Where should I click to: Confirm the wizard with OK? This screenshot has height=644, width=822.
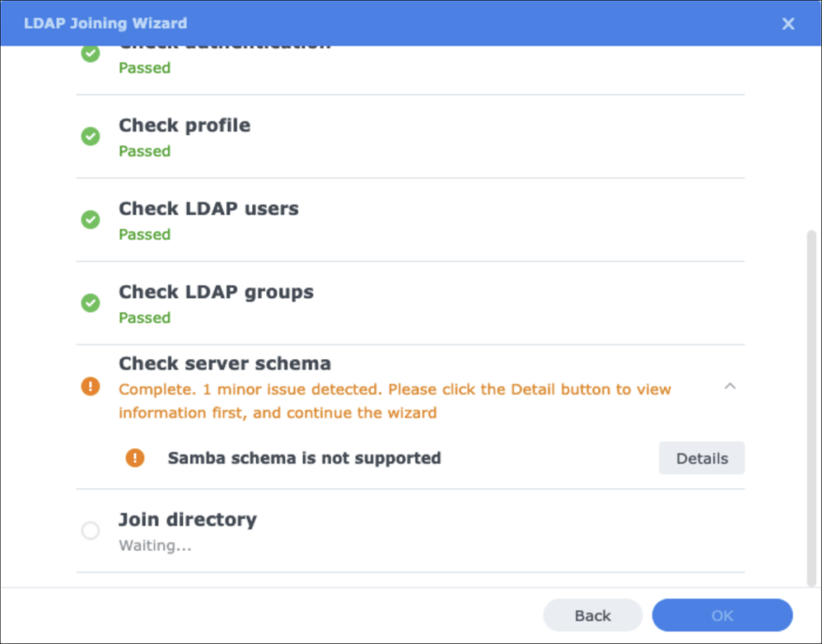pyautogui.click(x=722, y=615)
